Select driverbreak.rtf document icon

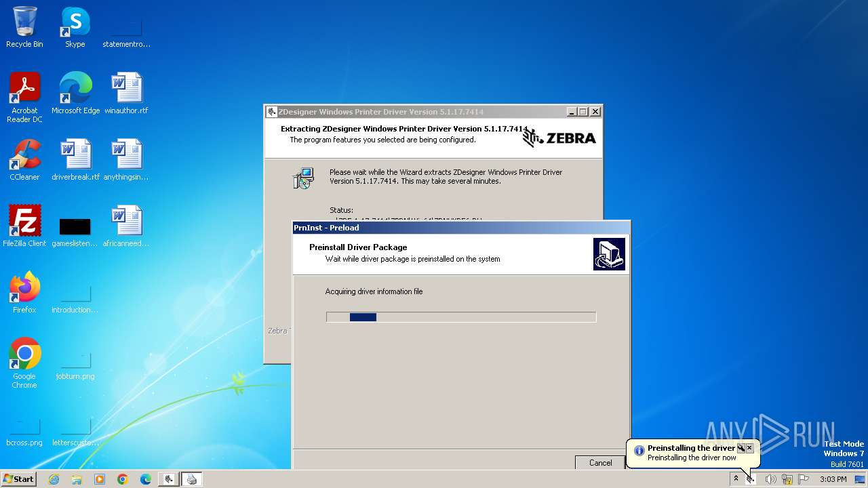pos(75,160)
